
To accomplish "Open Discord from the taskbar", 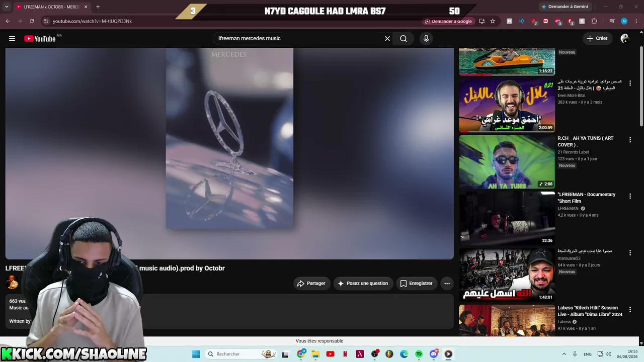I will 434,354.
